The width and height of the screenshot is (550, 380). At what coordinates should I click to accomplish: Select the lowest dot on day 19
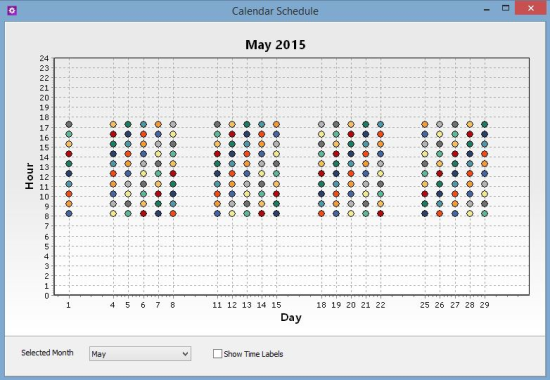click(336, 213)
